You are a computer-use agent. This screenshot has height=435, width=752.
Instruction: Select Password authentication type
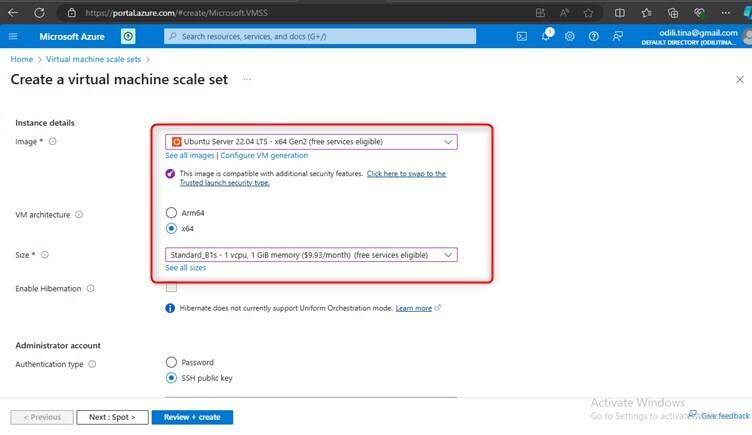[x=171, y=362]
